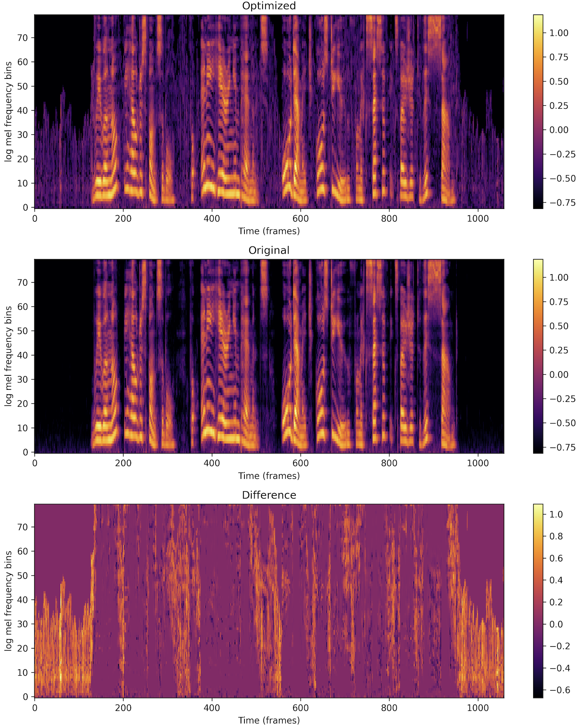Click the Original plot's colorbar gradient
The height and width of the screenshot is (728, 579).
point(538,356)
